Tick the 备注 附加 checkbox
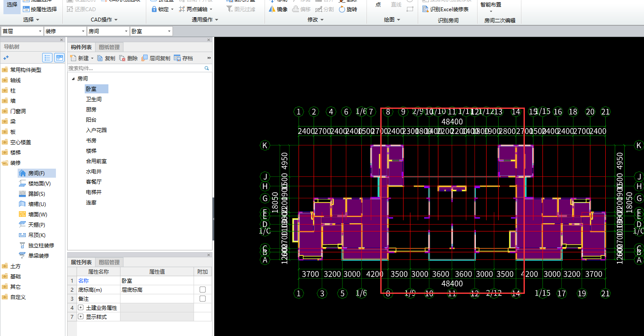Image resolution: width=644 pixels, height=336 pixels. coord(202,299)
